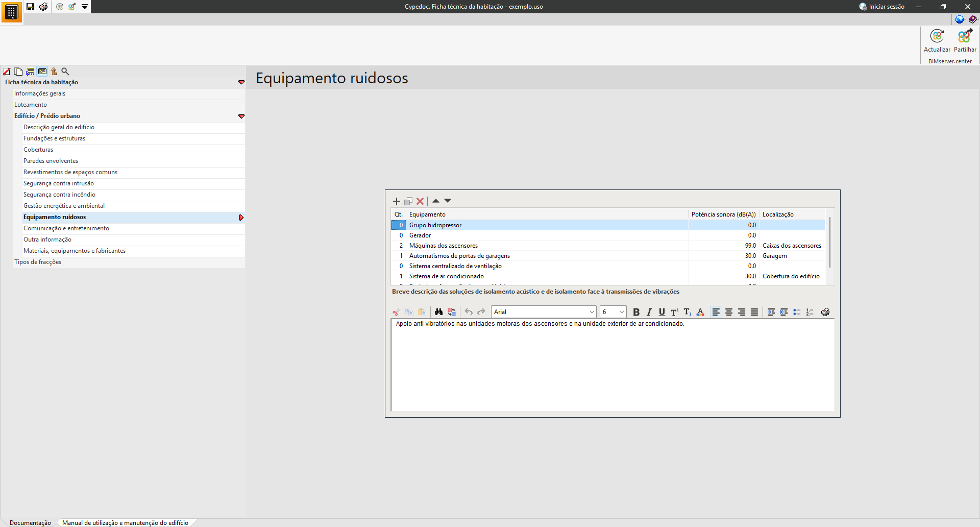Align the text to the left

716,312
